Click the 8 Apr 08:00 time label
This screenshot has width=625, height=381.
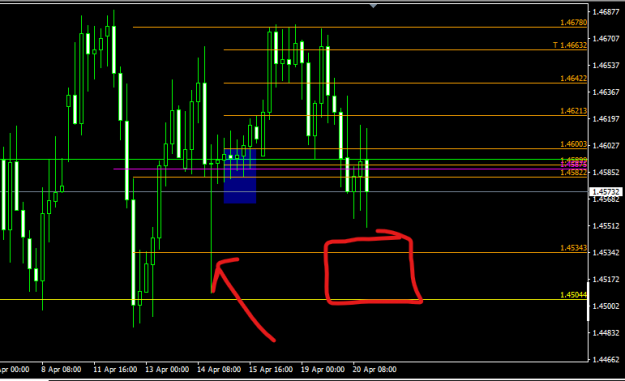pyautogui.click(x=61, y=369)
